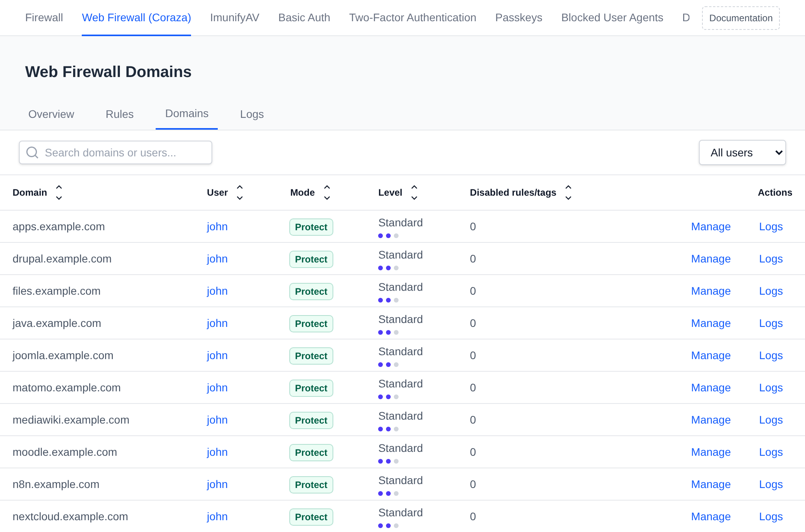The width and height of the screenshot is (805, 532).
Task: View Logs for drupal.example.com
Action: [x=771, y=259]
